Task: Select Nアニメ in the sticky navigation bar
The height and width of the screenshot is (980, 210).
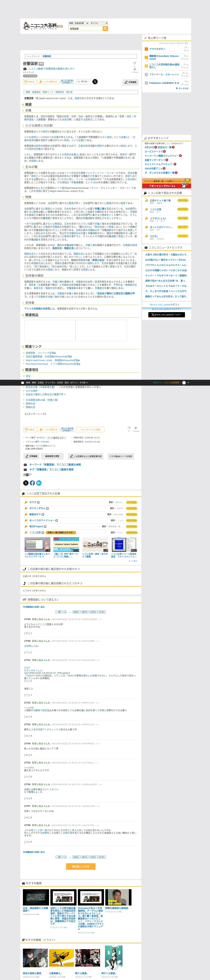Action: click(x=74, y=383)
